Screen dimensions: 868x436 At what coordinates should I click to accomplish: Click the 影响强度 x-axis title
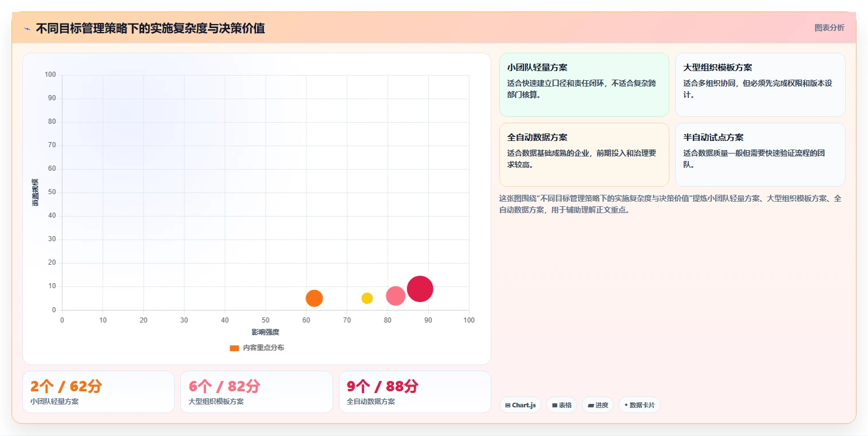click(x=266, y=332)
